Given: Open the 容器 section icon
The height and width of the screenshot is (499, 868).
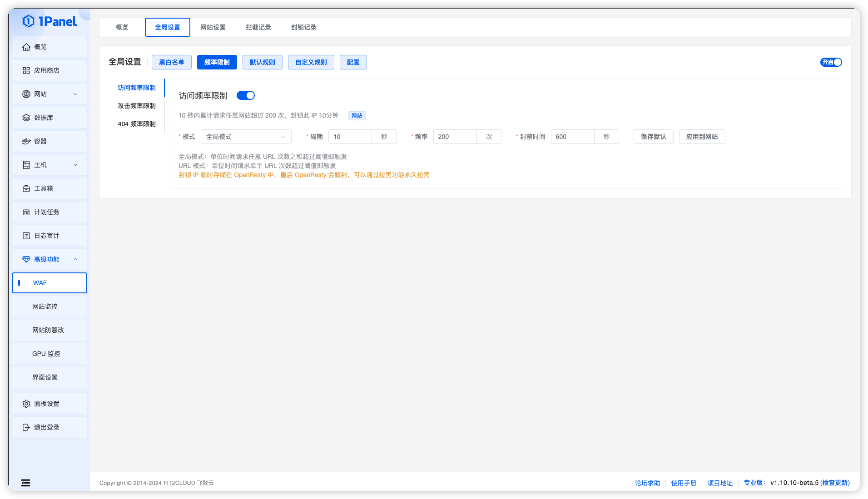Looking at the screenshot, I should point(26,141).
